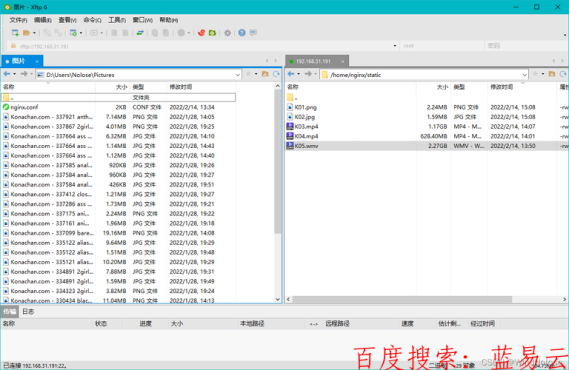Click the lock icon in address bar
The height and width of the screenshot is (370, 569).
(x=13, y=46)
